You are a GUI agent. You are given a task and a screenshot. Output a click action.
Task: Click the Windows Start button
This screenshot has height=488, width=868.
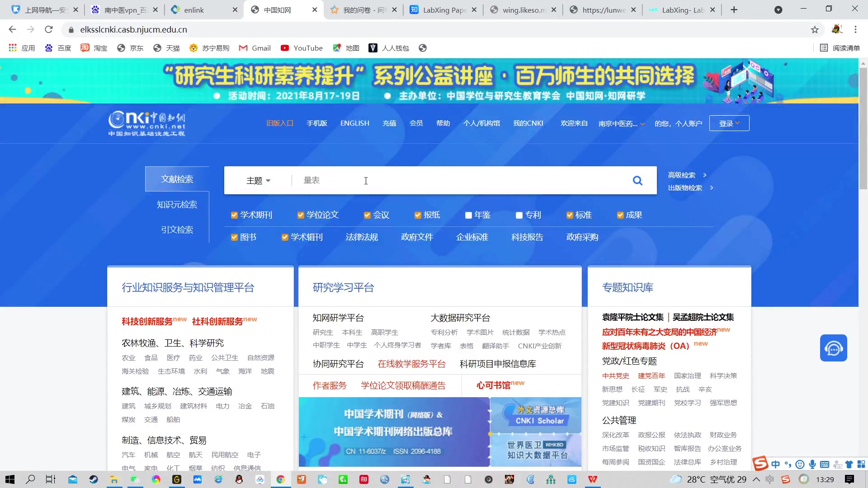coord(9,479)
